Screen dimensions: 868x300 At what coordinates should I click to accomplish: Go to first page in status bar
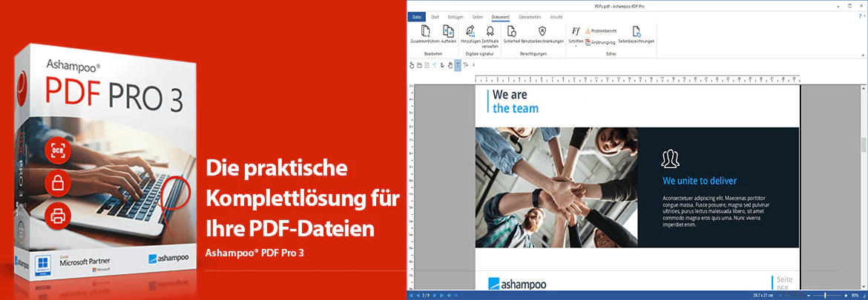[x=411, y=295]
